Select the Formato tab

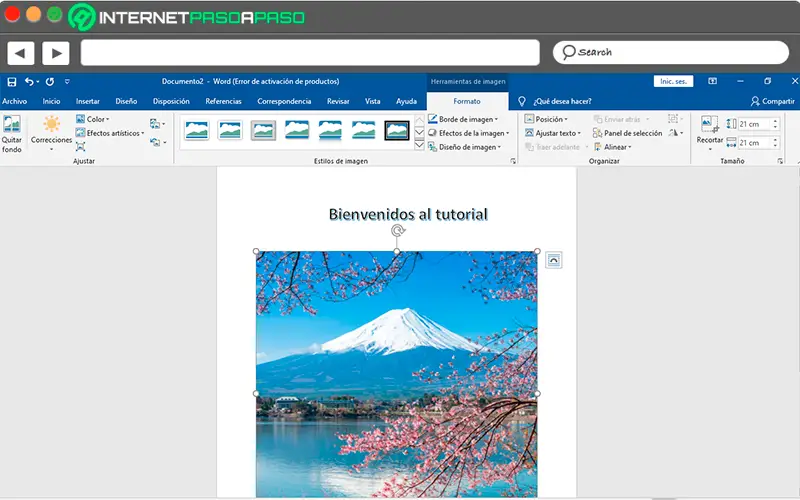point(467,101)
